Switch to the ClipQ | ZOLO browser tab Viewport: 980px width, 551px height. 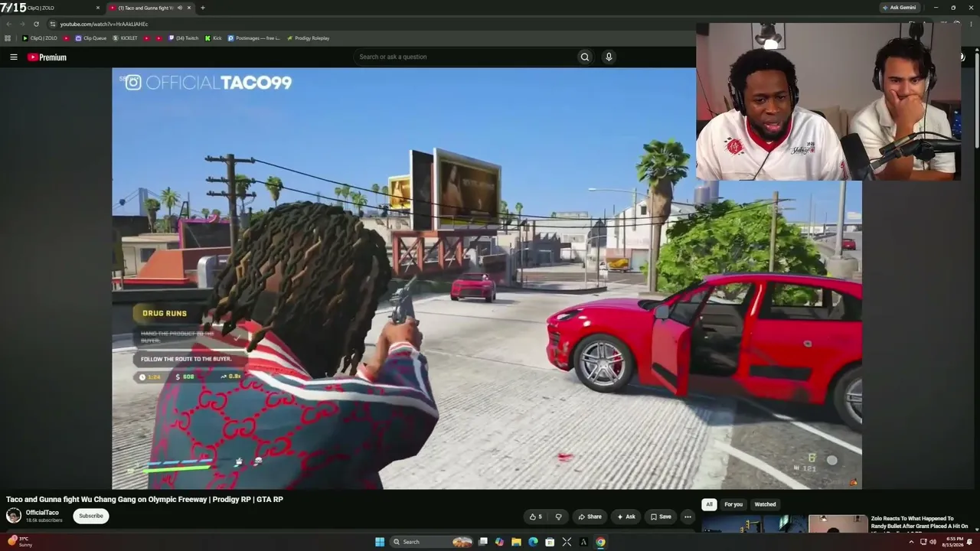coord(52,8)
